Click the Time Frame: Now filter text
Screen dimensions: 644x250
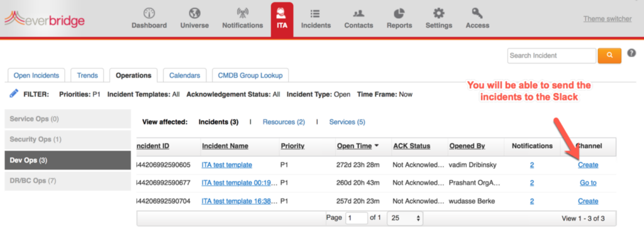(x=385, y=94)
